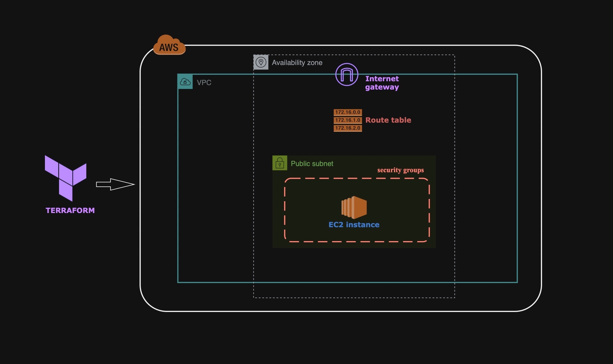This screenshot has height=364, width=613.
Task: Open the Internet gateway label
Action: tap(382, 83)
